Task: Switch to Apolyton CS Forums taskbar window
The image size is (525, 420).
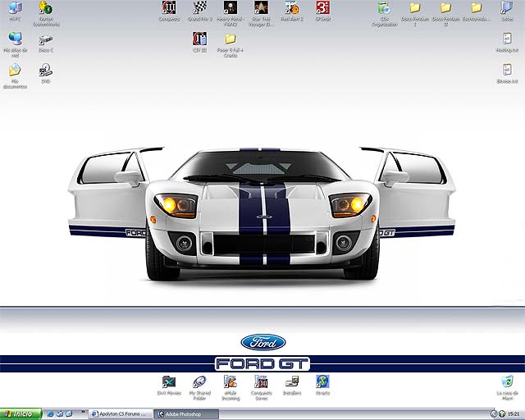Action: pyautogui.click(x=121, y=413)
